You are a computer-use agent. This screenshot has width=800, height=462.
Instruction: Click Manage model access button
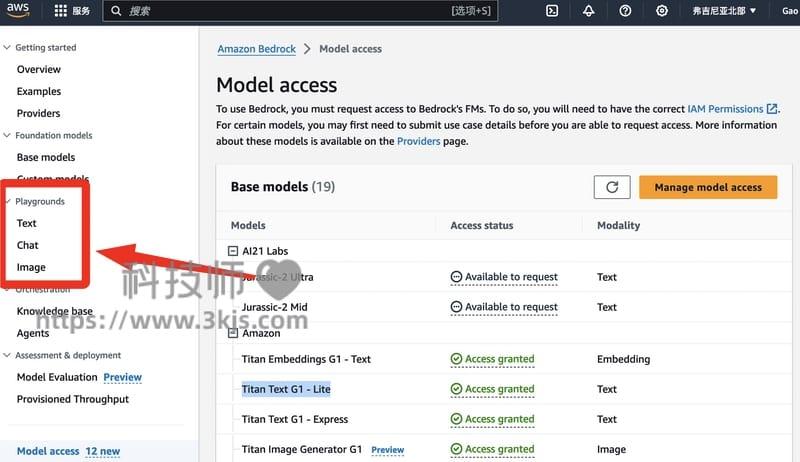708,187
